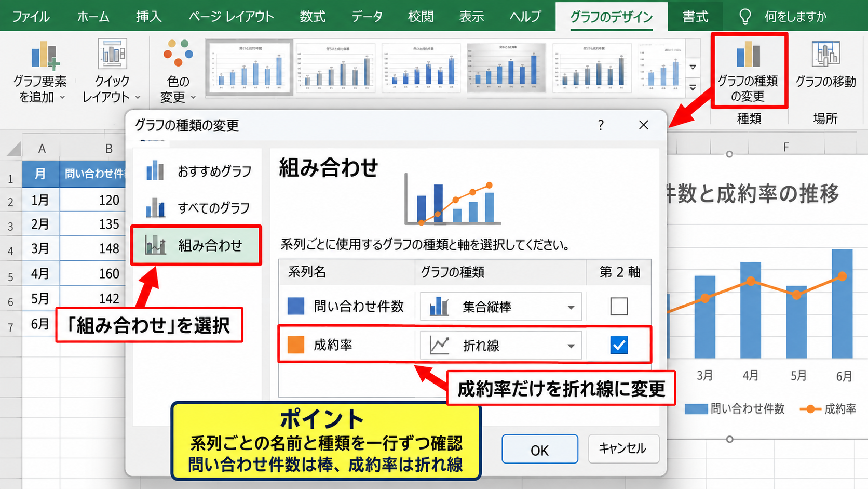This screenshot has height=489, width=868.
Task: Switch to the 挿入 tab
Action: (x=149, y=17)
